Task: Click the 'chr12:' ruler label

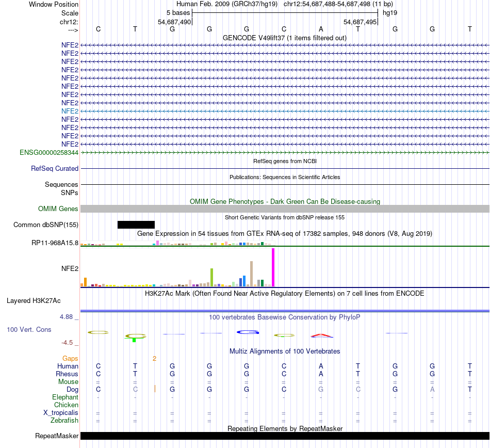Action: point(69,22)
